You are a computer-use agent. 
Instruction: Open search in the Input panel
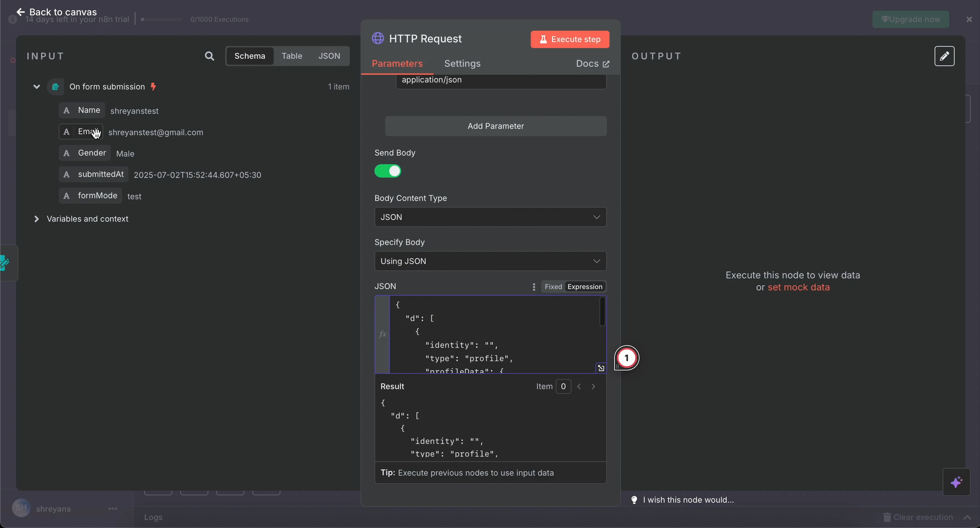pyautogui.click(x=209, y=56)
